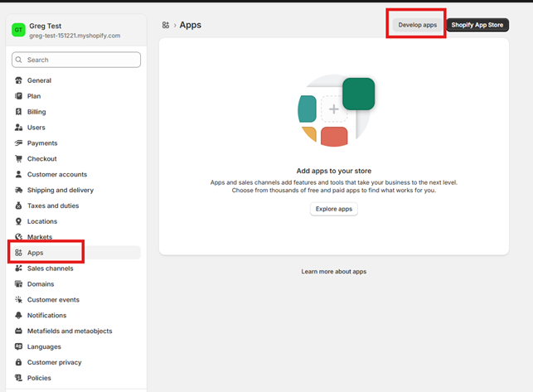
Task: Click the Add apps to your store heading
Action: (334, 171)
